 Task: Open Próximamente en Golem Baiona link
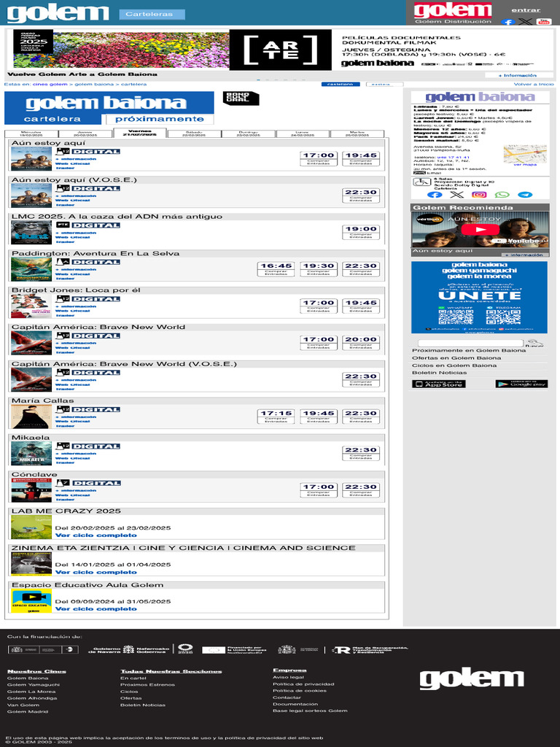click(x=469, y=351)
